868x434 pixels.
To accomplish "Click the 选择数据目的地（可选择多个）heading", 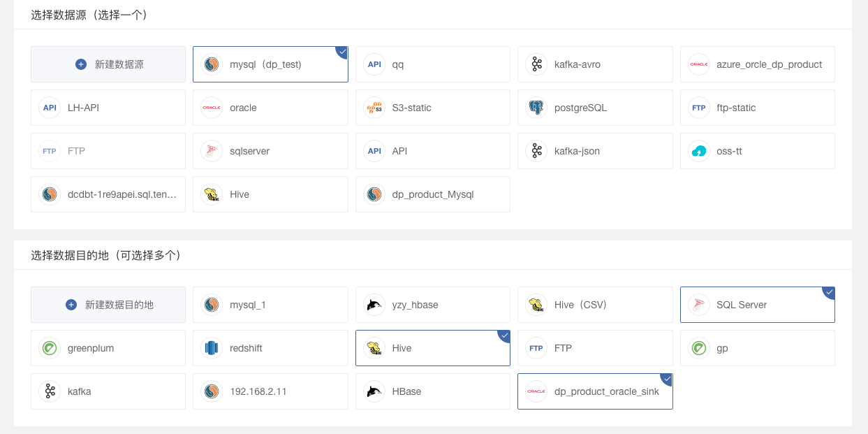I will pos(106,255).
